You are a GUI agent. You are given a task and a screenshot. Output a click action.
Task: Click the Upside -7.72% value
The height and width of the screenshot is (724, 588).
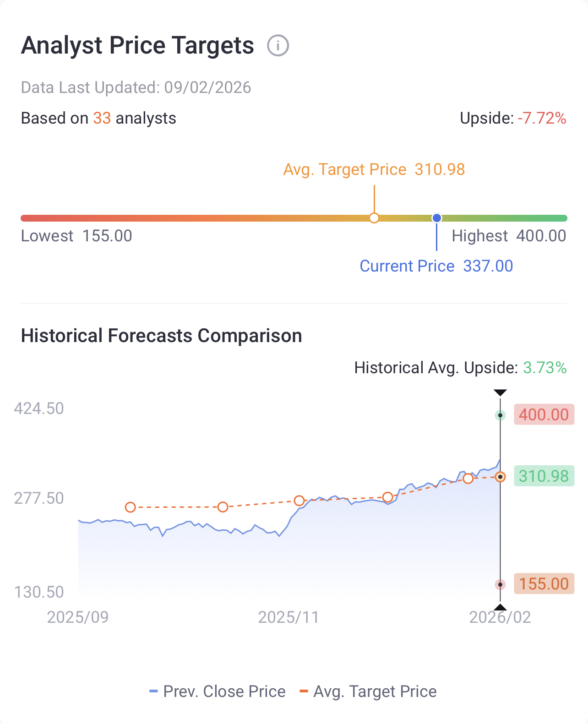pyautogui.click(x=542, y=118)
